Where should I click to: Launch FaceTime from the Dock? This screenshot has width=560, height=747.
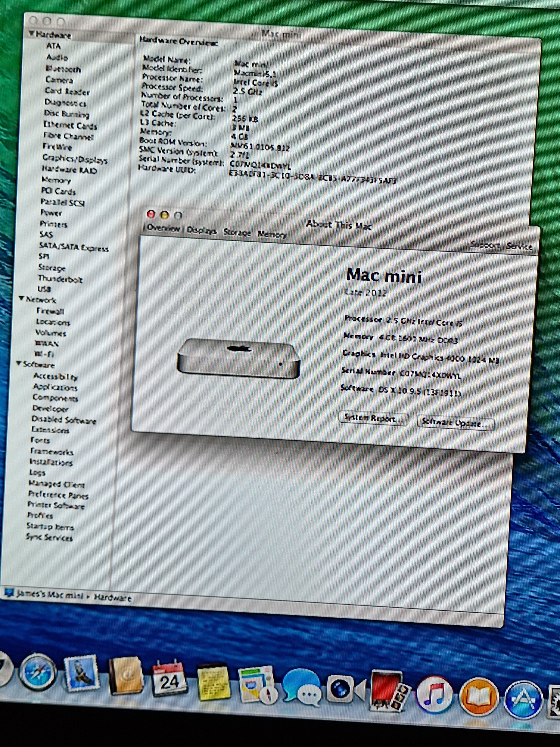(345, 689)
